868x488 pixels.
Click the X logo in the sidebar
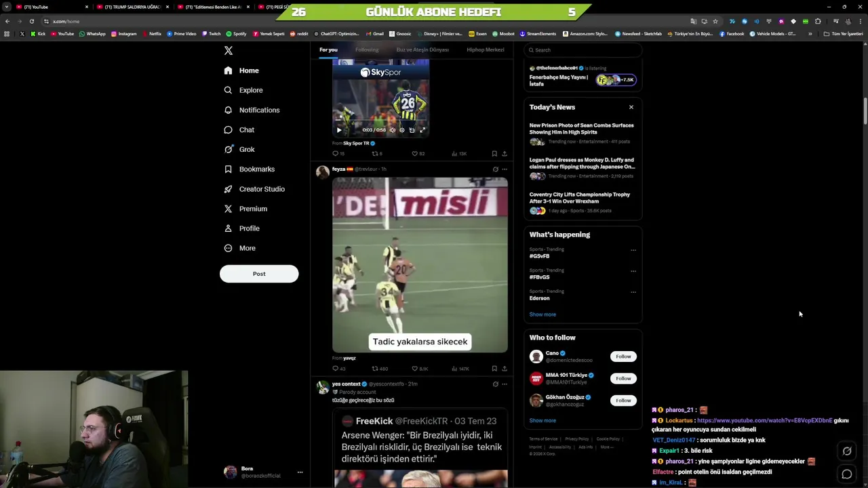coord(229,51)
